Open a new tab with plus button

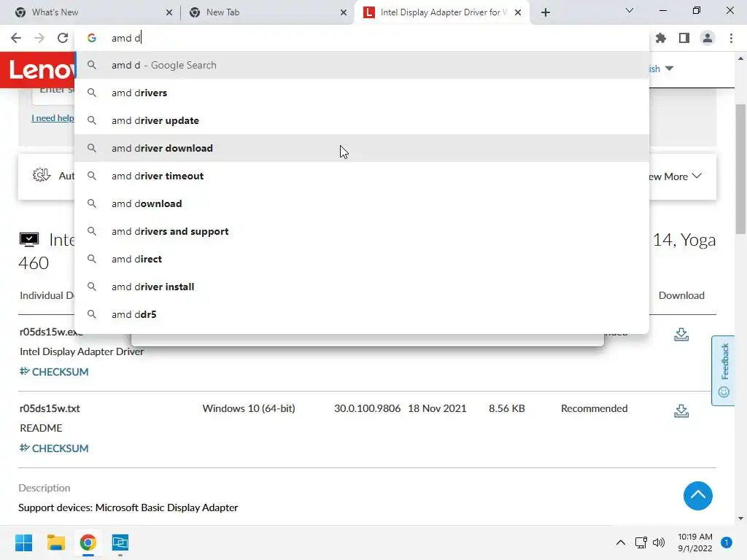546,12
